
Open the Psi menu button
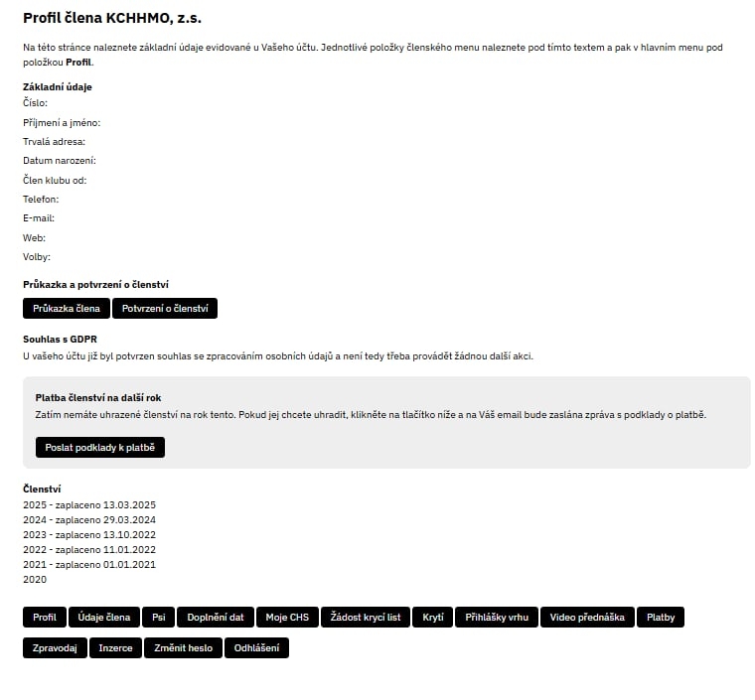click(158, 618)
